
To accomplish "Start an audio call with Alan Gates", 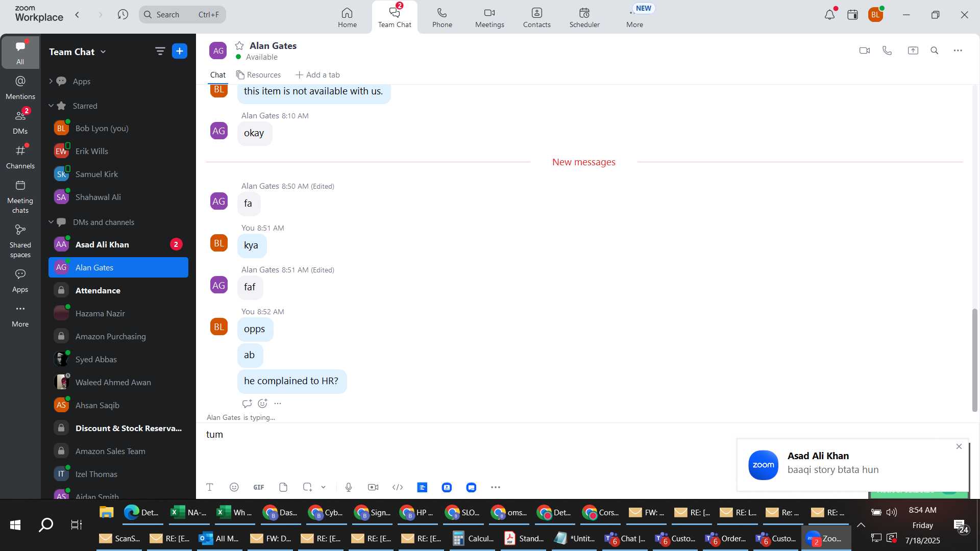I will pyautogui.click(x=887, y=51).
